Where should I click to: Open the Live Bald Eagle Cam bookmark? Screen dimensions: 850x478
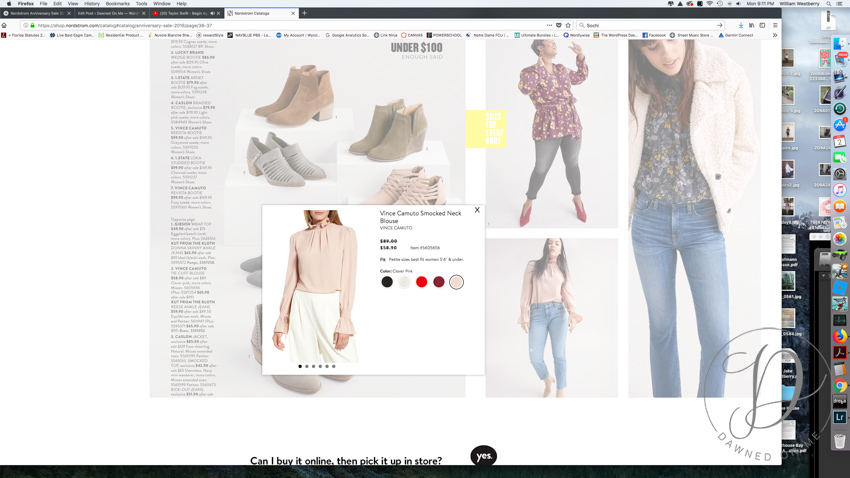tap(72, 35)
